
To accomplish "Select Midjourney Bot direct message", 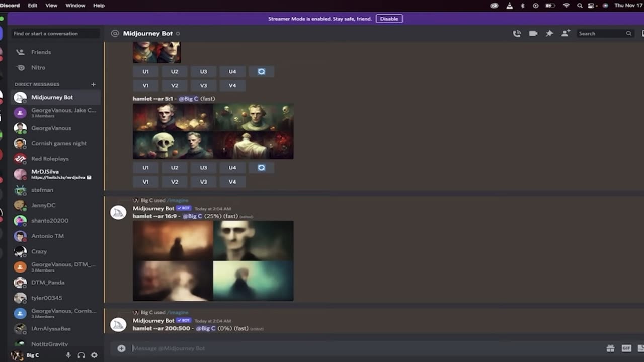I will 55,97.
